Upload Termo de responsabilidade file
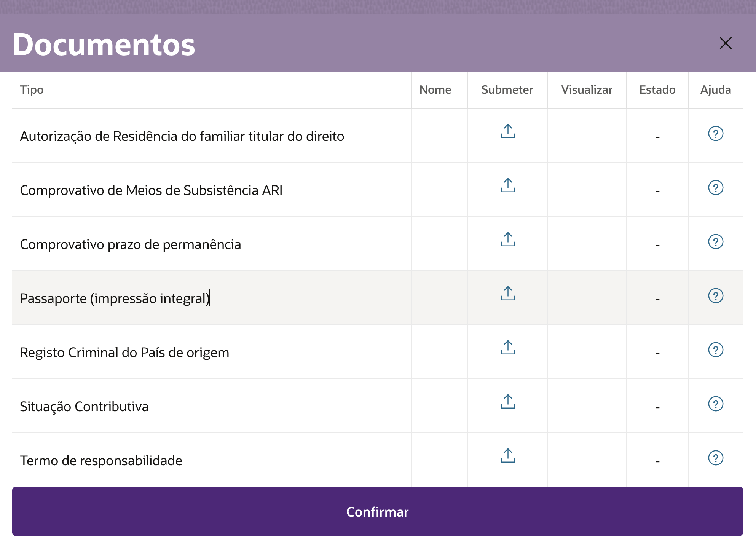The width and height of the screenshot is (756, 549). [x=508, y=456]
